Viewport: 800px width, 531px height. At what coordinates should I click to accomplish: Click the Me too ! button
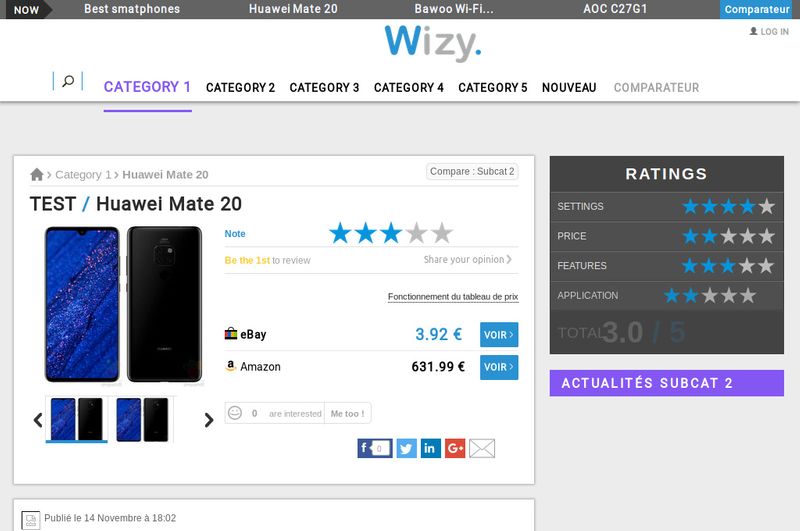tap(347, 413)
